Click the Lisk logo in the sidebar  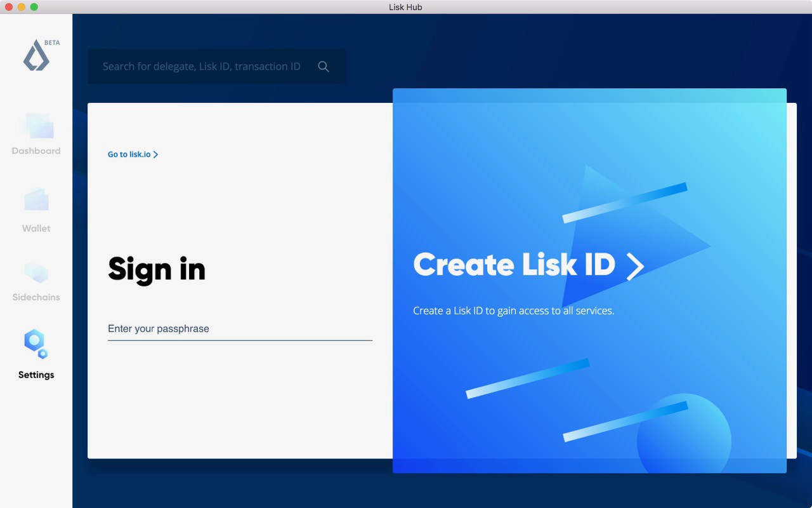click(x=36, y=57)
